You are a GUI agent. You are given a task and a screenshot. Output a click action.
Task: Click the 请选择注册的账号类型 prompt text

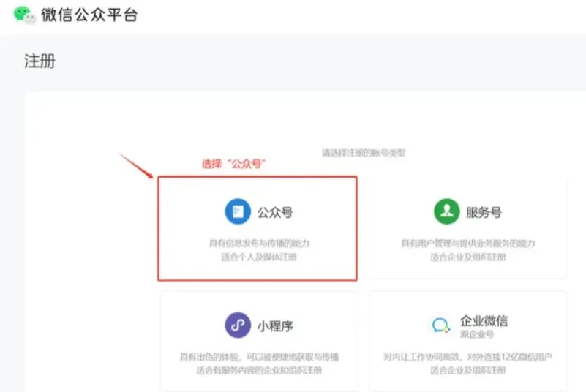(364, 152)
